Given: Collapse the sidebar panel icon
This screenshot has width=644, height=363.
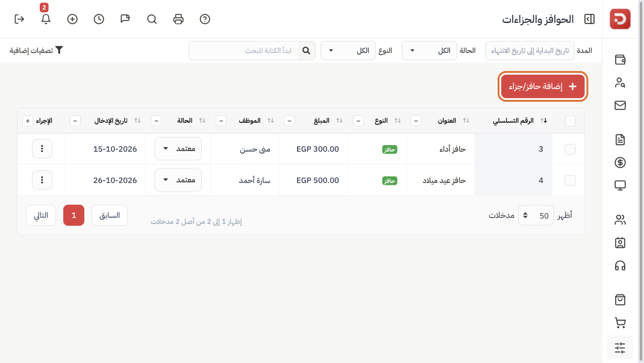Looking at the screenshot, I should (x=589, y=19).
